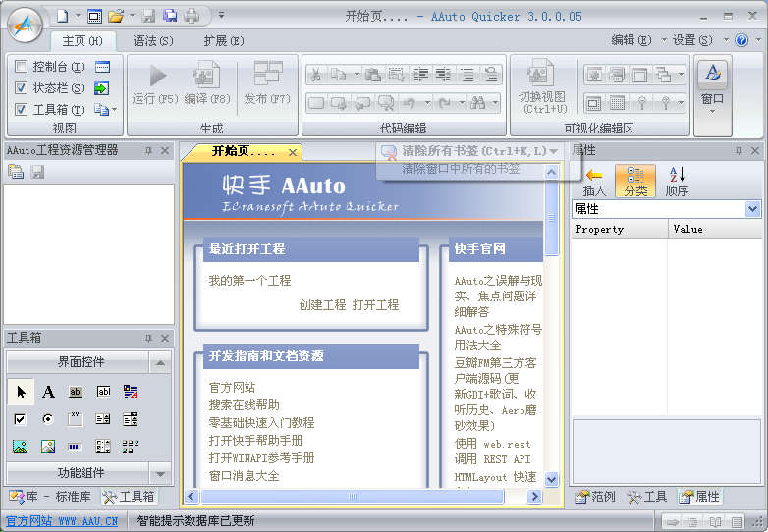Open the Find binoculars dropdown arrow
The image size is (768, 532).
click(495, 103)
